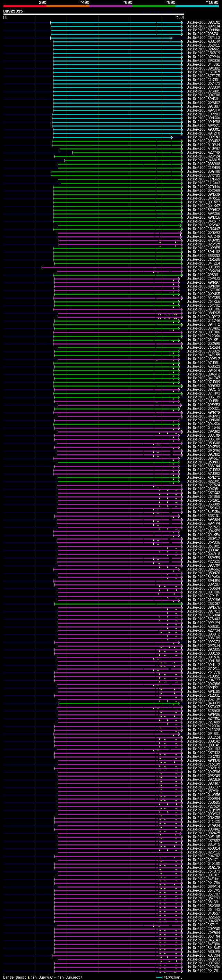Image resolution: width=222 pixels, height=980 pixels.
Task: Open hit UniRef100_A9T399
Action: click(x=203, y=267)
